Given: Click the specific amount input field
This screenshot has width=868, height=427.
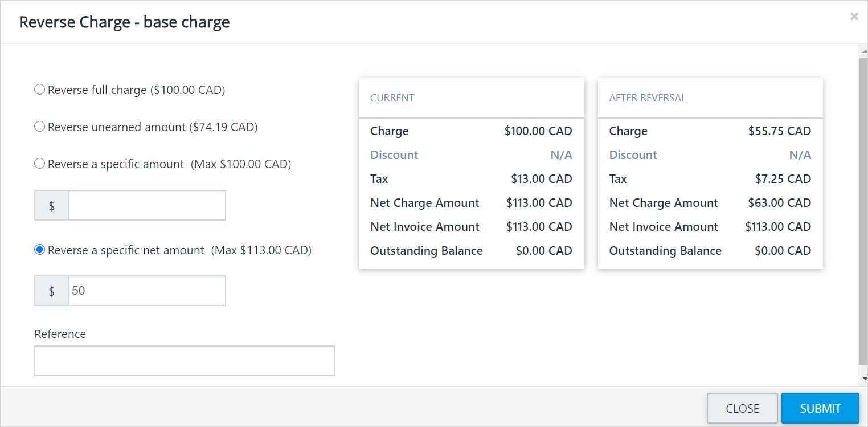Looking at the screenshot, I should [147, 205].
